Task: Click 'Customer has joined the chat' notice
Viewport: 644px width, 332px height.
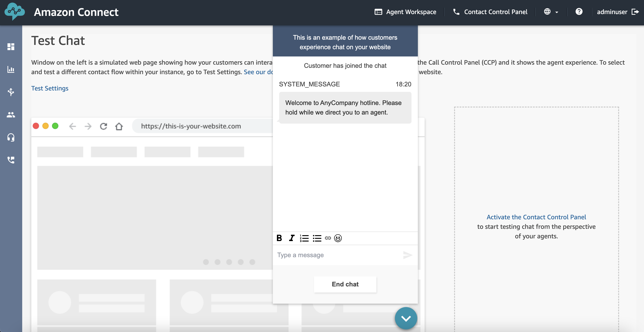Action: coord(345,66)
